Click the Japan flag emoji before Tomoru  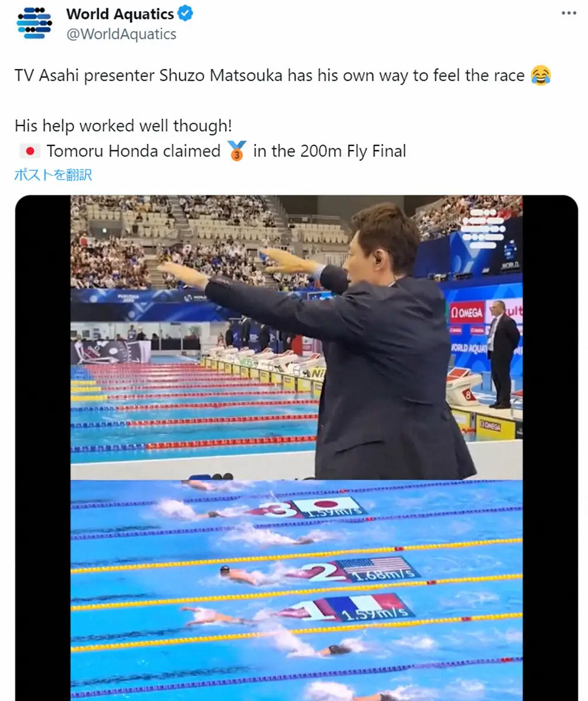point(29,151)
